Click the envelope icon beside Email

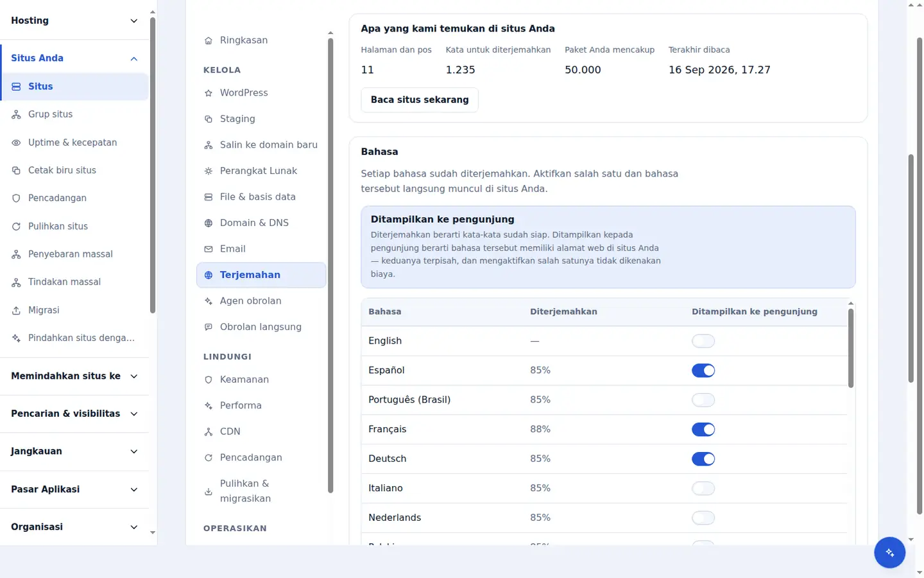(x=209, y=249)
